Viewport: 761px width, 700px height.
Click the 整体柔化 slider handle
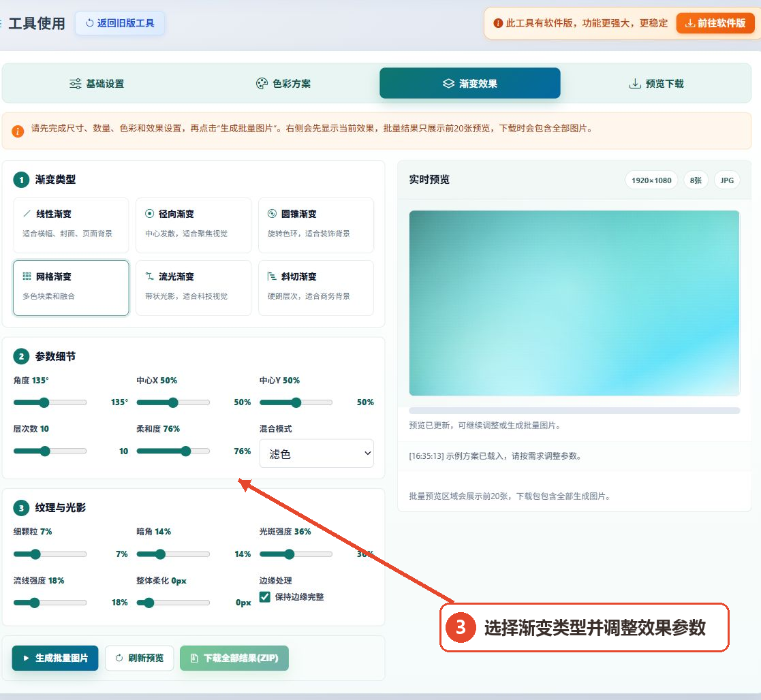[149, 603]
